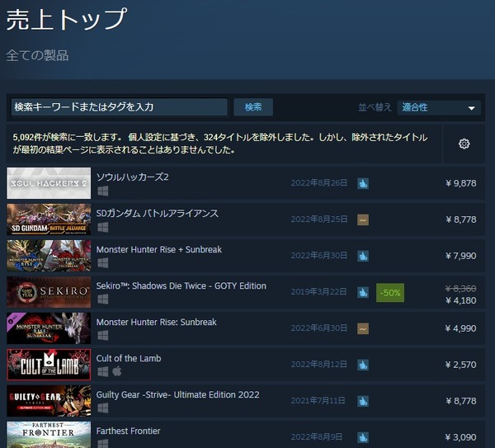The width and height of the screenshot is (495, 448).
Task: Open the SDガンダム バトルアライアンス title link
Action: point(158,214)
